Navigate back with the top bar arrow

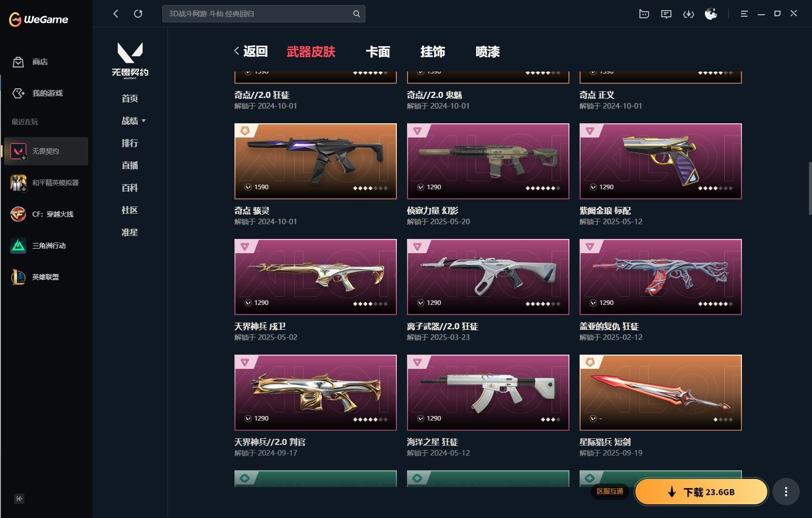[x=116, y=14]
